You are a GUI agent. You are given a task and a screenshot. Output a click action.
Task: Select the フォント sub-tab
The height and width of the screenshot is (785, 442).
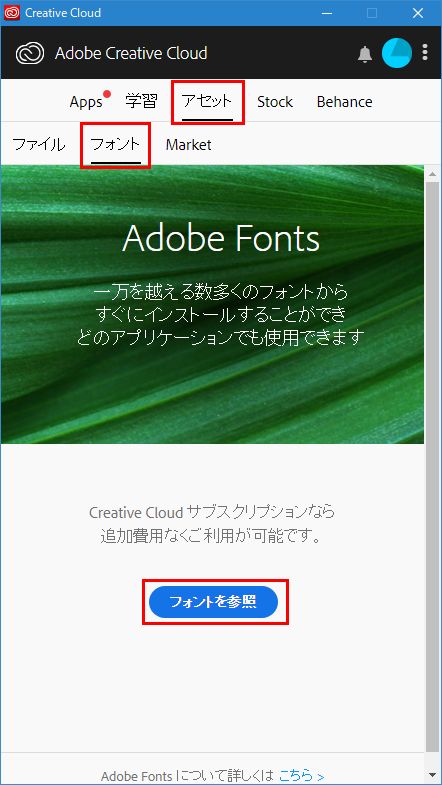[115, 145]
